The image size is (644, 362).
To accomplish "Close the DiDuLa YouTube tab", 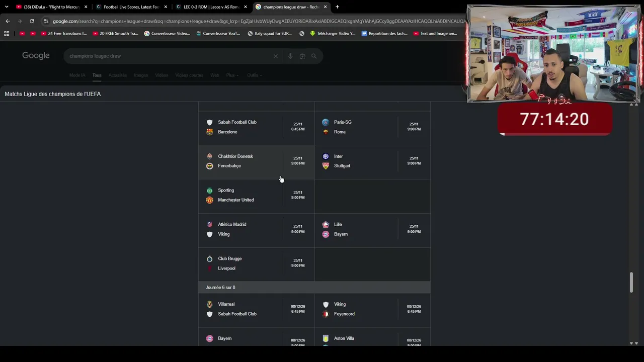I will click(x=86, y=7).
